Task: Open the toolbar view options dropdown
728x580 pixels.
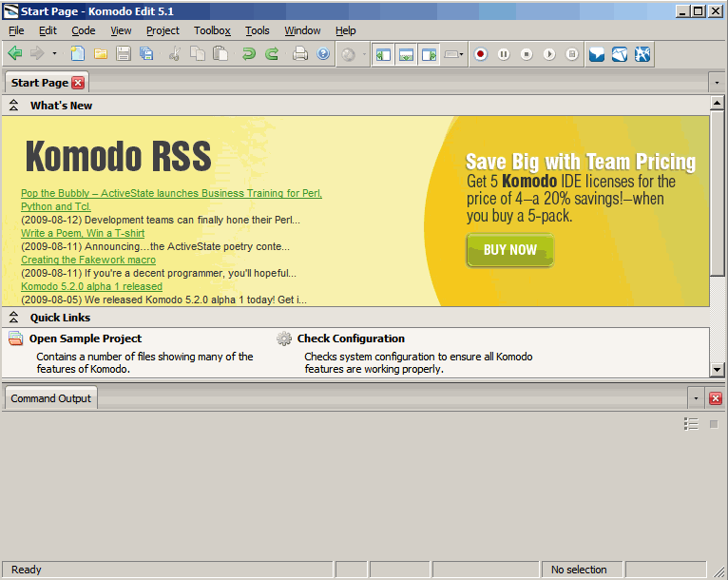Action: coord(453,54)
